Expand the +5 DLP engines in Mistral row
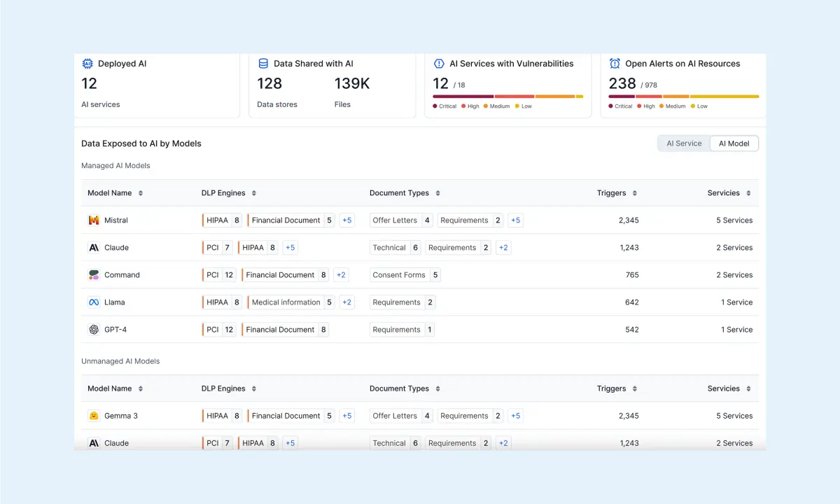The image size is (840, 504). [x=346, y=220]
